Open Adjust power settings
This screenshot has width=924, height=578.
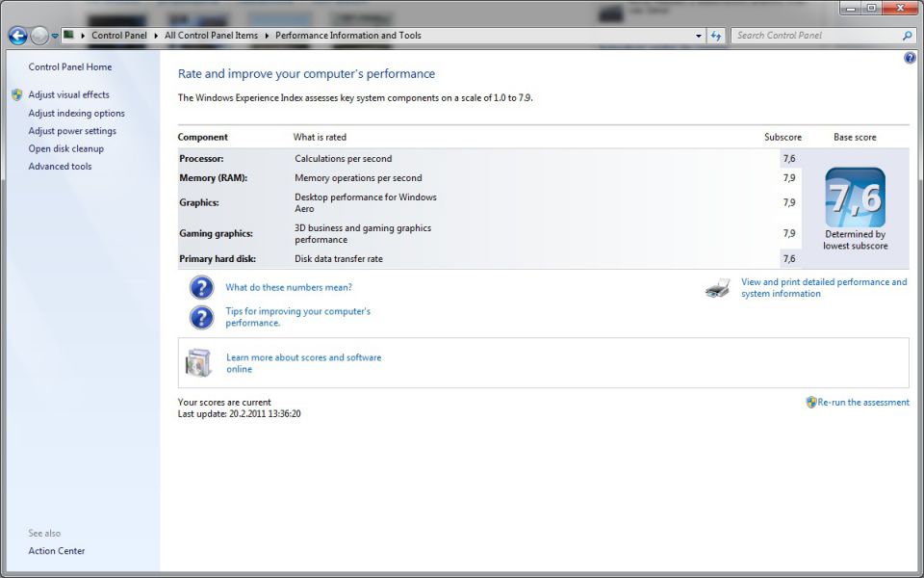[x=72, y=131]
